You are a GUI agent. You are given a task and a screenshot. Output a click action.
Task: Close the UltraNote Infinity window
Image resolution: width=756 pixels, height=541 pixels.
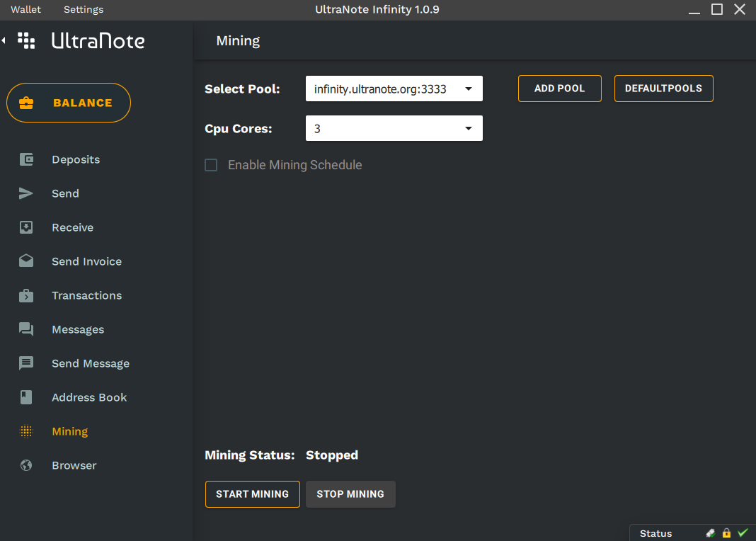click(x=740, y=9)
